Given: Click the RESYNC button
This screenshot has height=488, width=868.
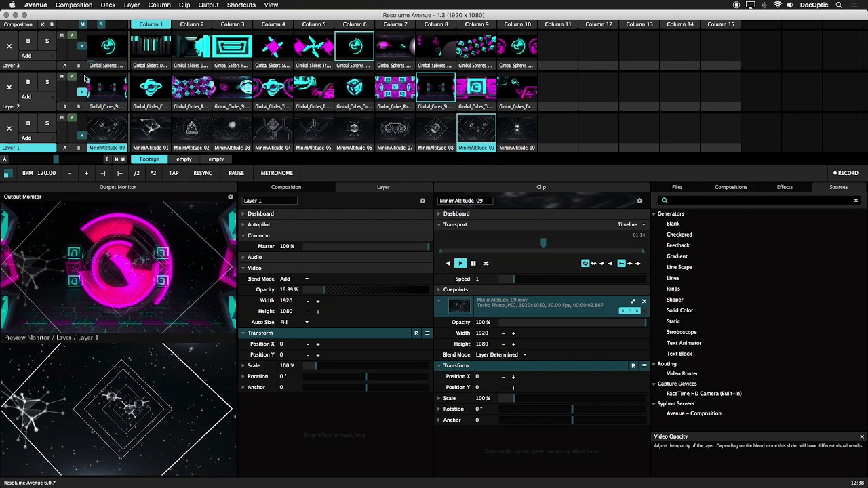Looking at the screenshot, I should [x=203, y=173].
